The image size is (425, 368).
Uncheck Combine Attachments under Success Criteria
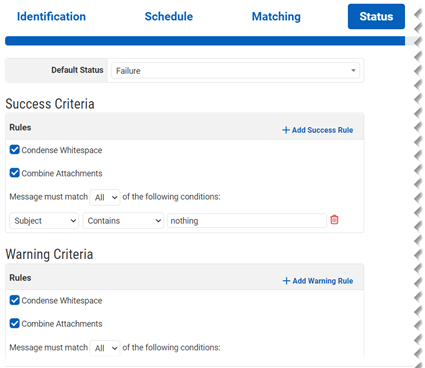click(x=14, y=173)
